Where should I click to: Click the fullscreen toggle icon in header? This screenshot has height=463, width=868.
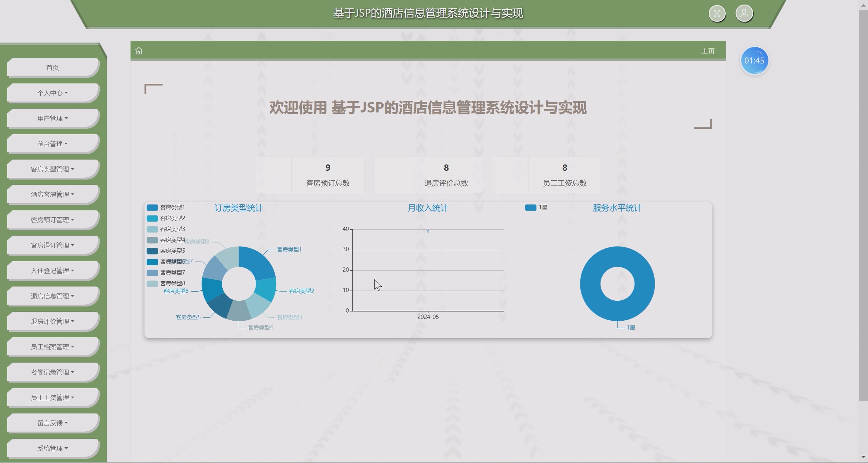(717, 14)
